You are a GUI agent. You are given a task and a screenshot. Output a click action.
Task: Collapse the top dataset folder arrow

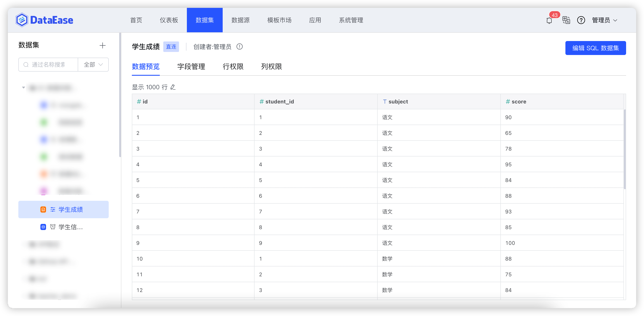point(24,88)
